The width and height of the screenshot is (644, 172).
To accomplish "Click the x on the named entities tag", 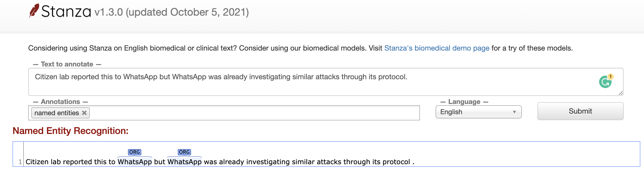I will (84, 113).
